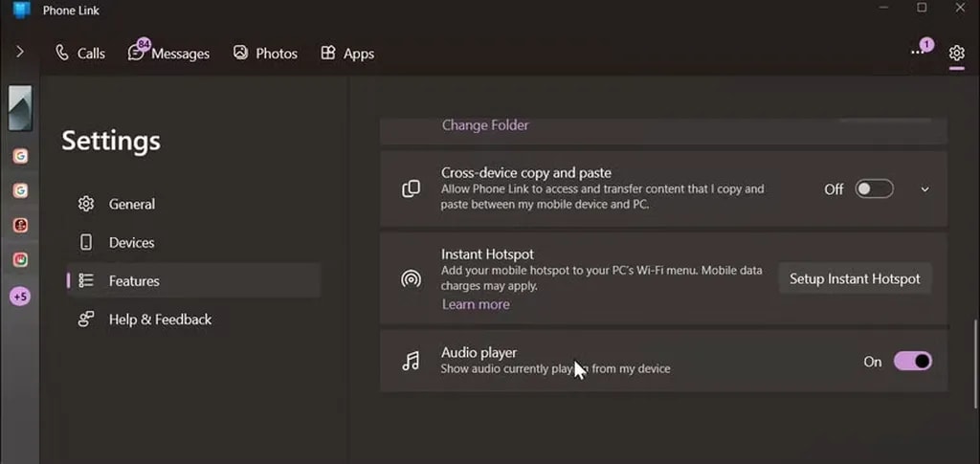Click the Features list icon

tap(86, 280)
